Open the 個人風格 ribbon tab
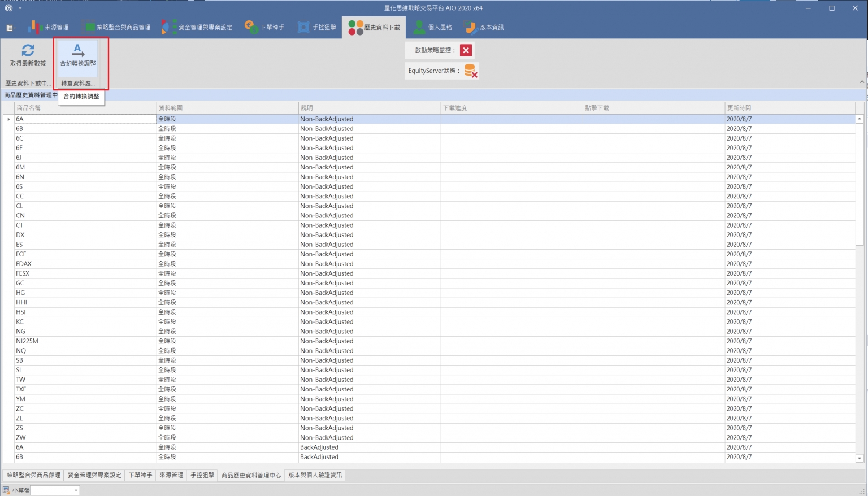The height and width of the screenshot is (496, 868). point(433,27)
